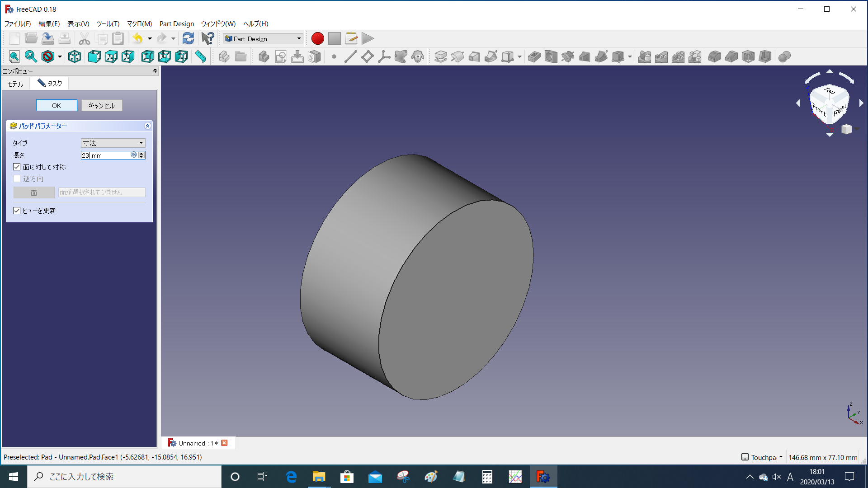
Task: Click the Boolean operation spheres icon
Action: tap(784, 56)
